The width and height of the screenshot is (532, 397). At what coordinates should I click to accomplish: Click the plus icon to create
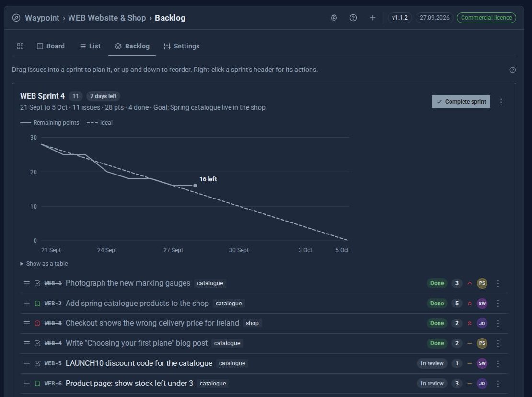click(x=372, y=18)
